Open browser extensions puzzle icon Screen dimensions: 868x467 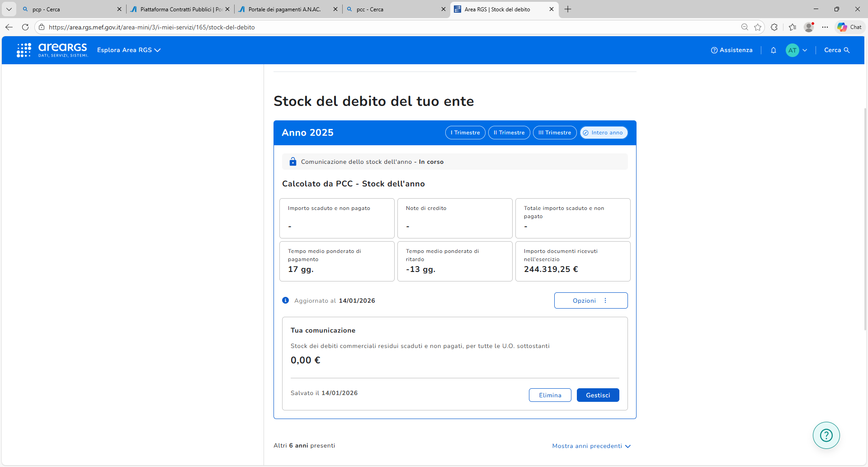tap(774, 27)
